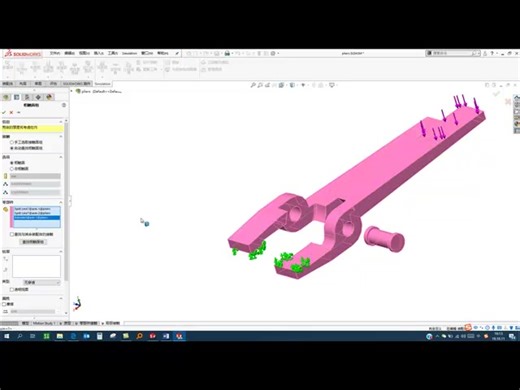Select the highlighted third component in list
The image size is (520, 390).
coord(37,218)
